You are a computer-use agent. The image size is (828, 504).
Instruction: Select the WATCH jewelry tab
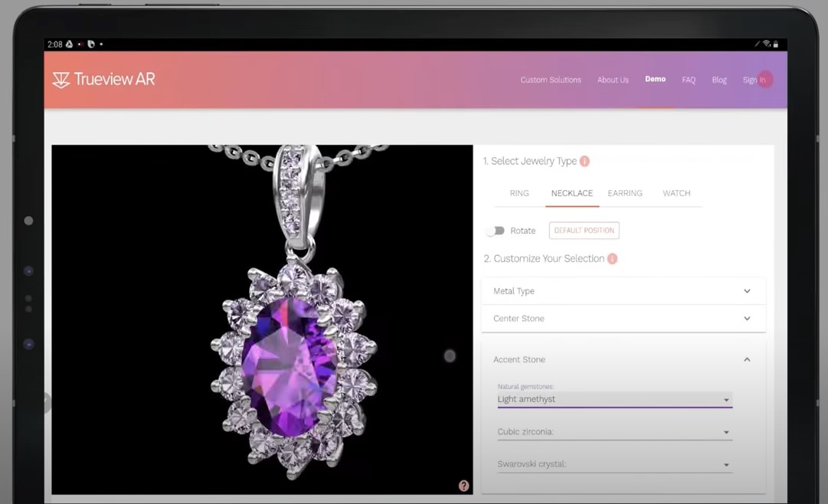tap(676, 193)
